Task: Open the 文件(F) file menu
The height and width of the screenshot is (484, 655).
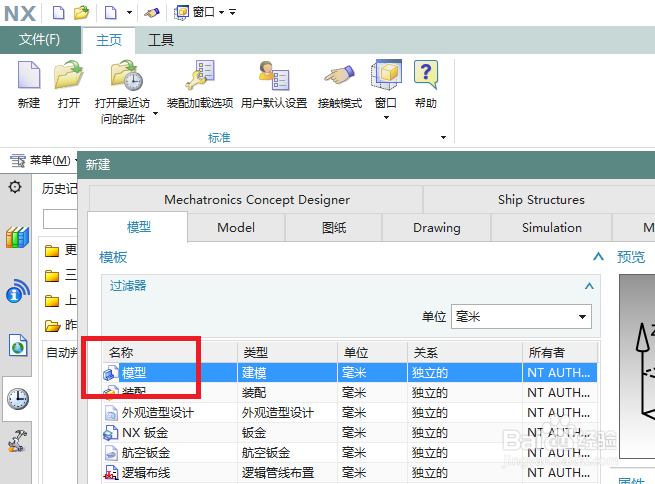Action: pos(40,40)
